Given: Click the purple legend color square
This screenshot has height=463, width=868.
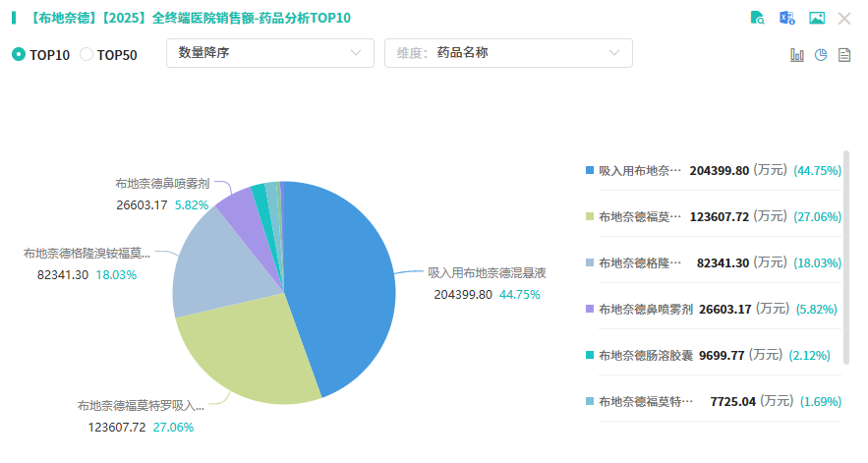Looking at the screenshot, I should pyautogui.click(x=589, y=309).
